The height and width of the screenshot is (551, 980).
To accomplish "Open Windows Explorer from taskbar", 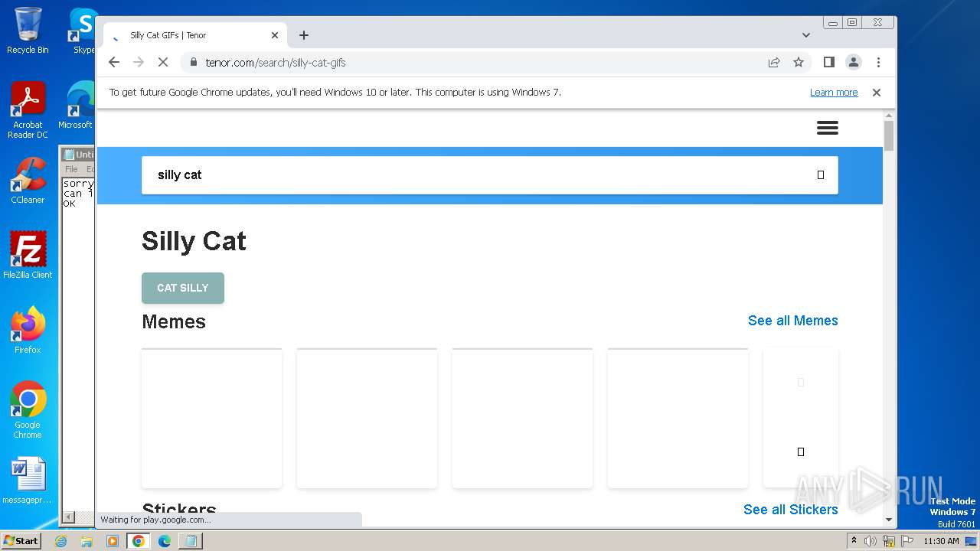I will 87,541.
